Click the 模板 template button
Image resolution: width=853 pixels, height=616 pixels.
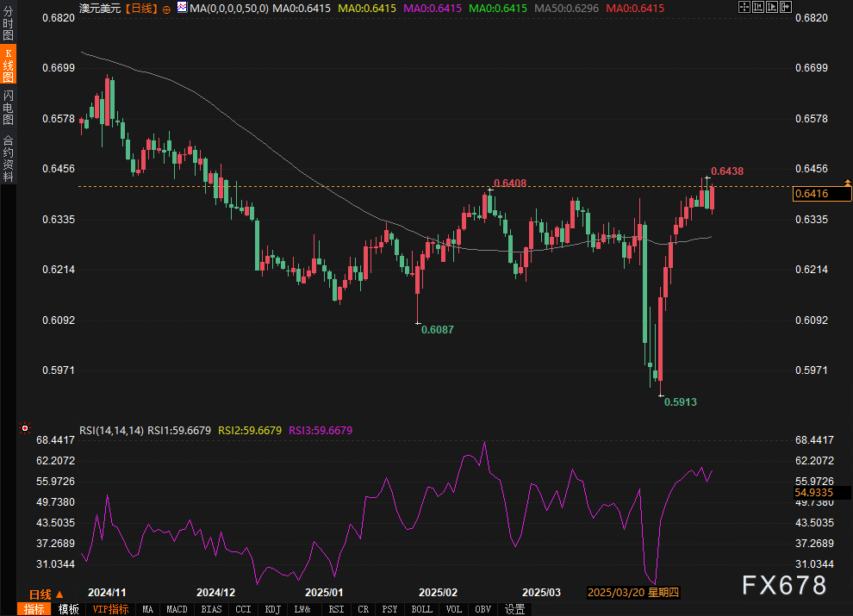69,609
